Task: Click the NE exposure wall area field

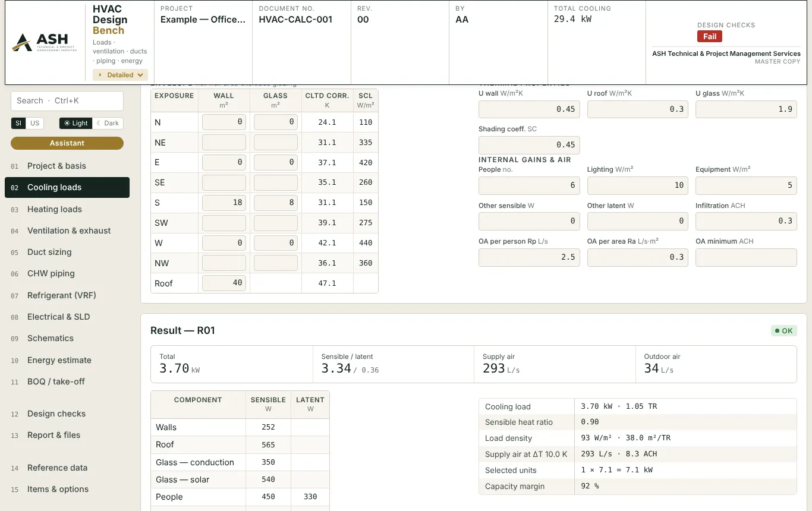Action: tap(224, 143)
